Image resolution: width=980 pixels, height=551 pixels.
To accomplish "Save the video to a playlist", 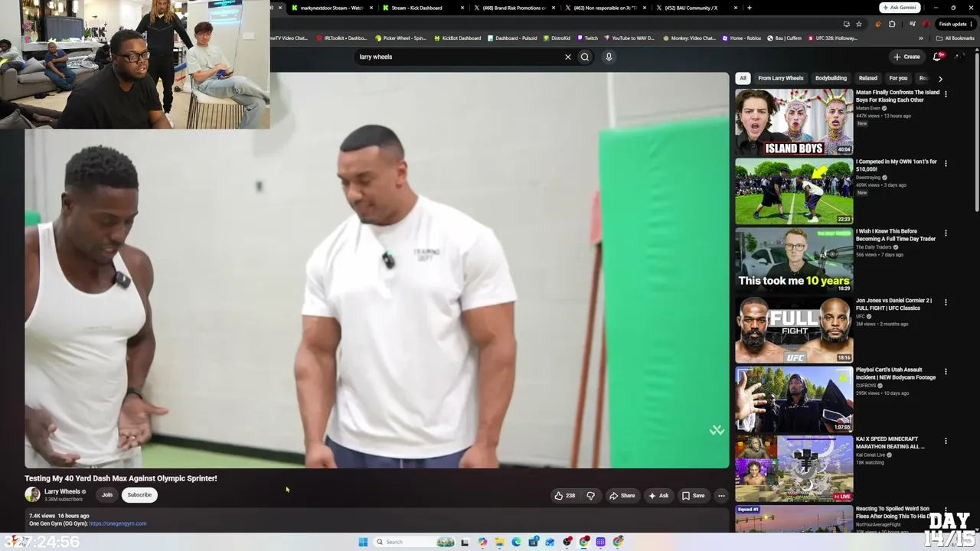I will [694, 495].
